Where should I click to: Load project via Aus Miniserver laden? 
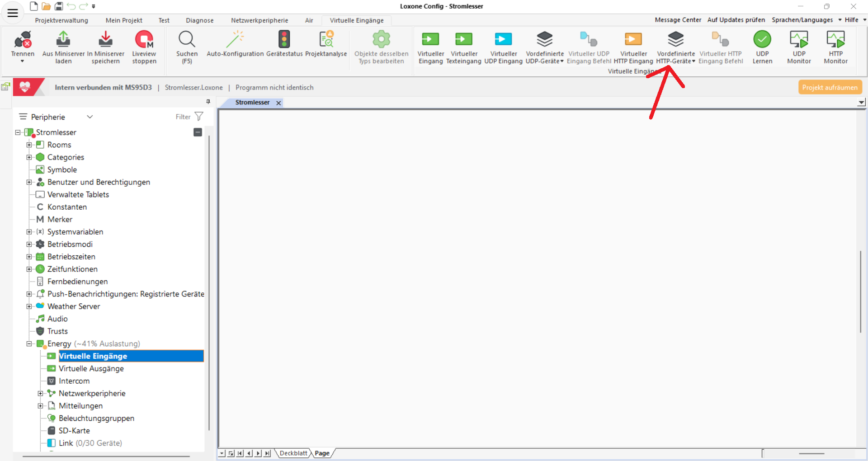tap(63, 40)
